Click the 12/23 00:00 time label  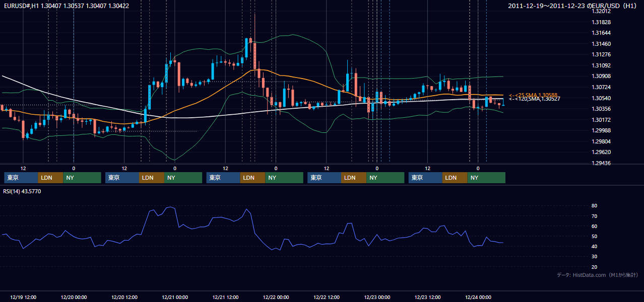point(377,297)
